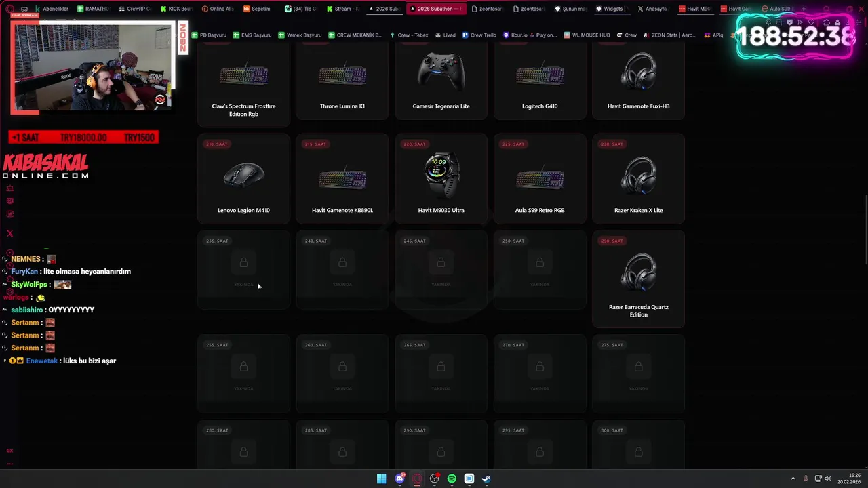Click the KABASAKAL ONLINE.COM logo
The image size is (868, 488).
pos(45,167)
